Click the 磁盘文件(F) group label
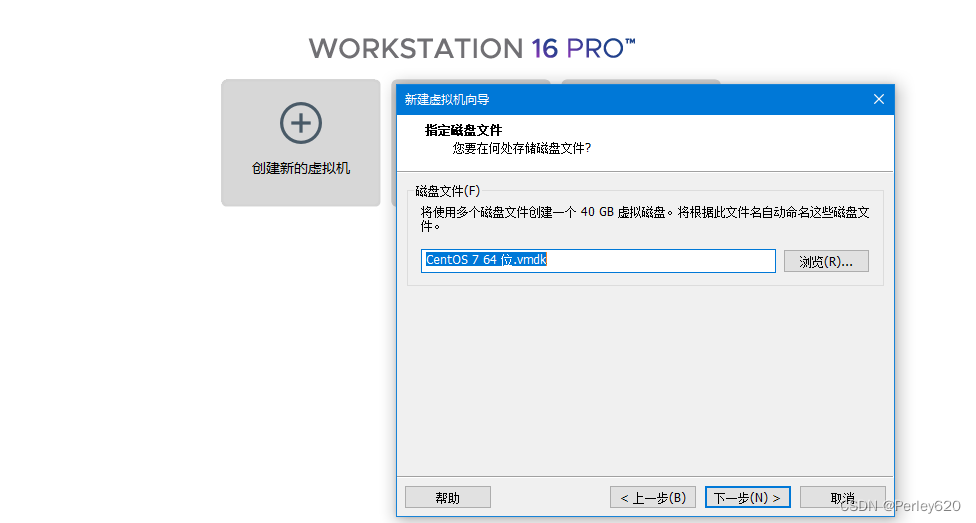This screenshot has height=523, width=976. tap(448, 191)
